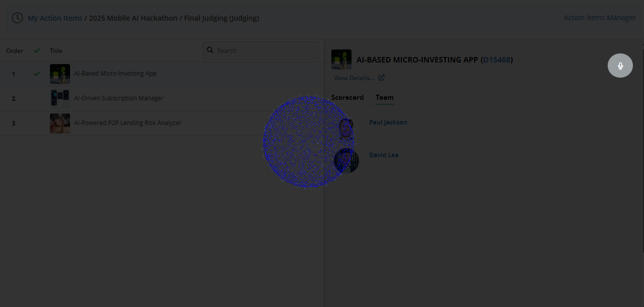644x307 pixels.
Task: Open David Lee's profile avatar
Action: (346, 160)
